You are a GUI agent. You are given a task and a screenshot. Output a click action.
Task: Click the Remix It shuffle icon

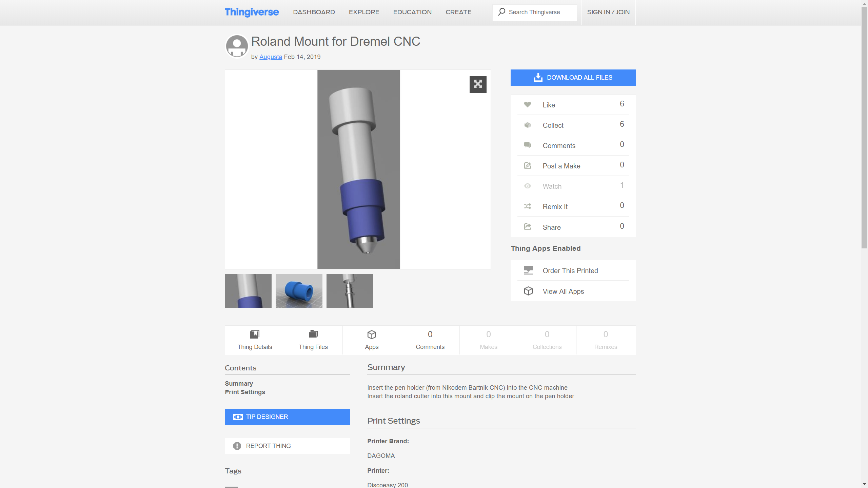[528, 206]
